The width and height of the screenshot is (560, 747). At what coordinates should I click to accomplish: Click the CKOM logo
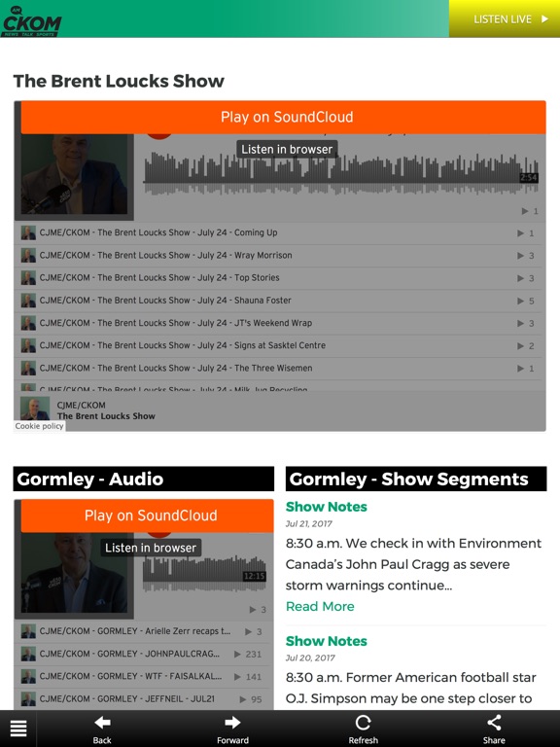[x=31, y=21]
